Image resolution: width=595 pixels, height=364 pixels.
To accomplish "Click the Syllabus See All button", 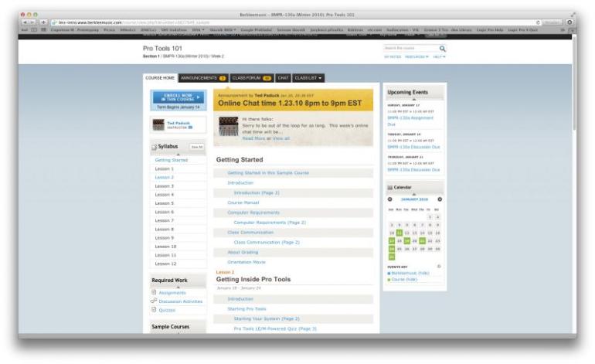I will pos(197,147).
